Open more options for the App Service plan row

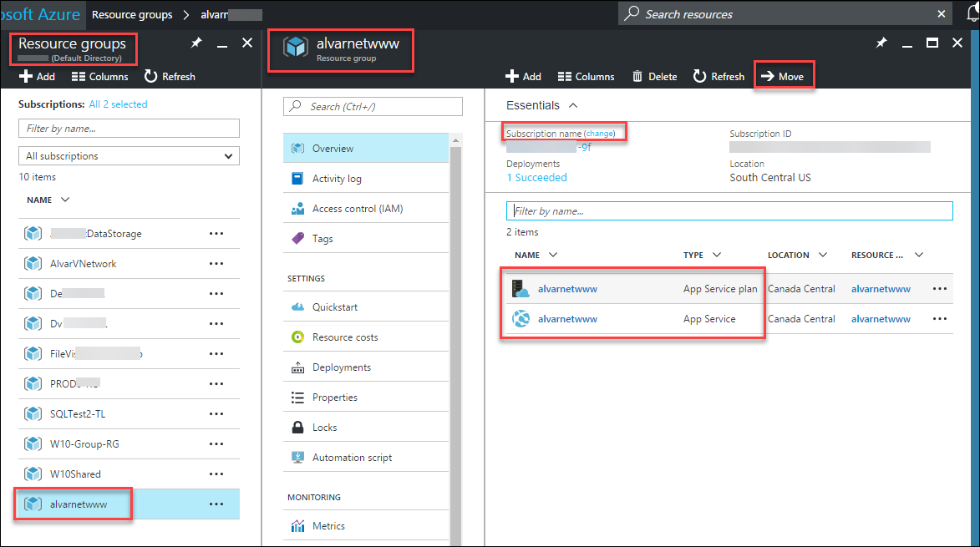click(939, 288)
